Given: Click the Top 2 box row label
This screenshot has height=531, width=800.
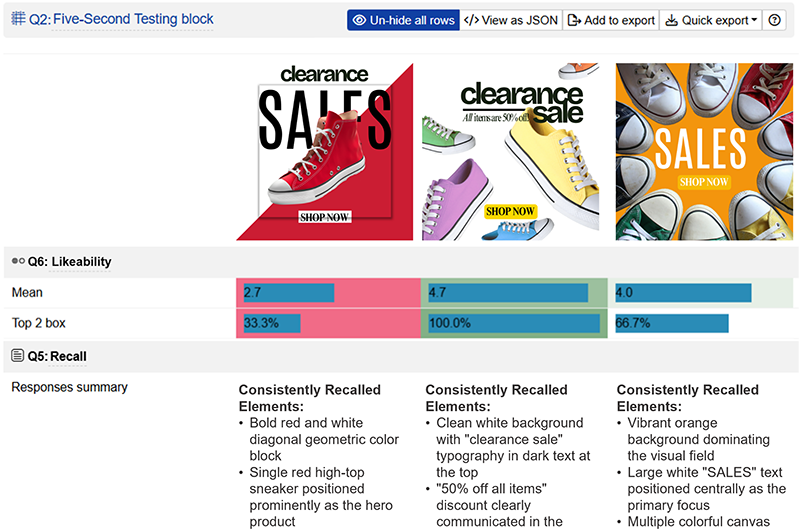Looking at the screenshot, I should pos(39,323).
